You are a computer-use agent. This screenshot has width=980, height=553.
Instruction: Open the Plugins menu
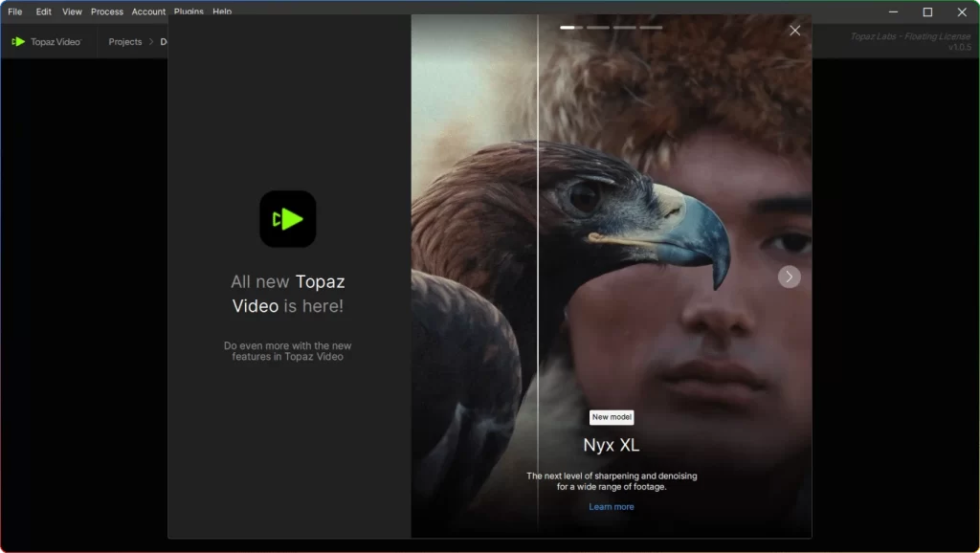point(189,11)
